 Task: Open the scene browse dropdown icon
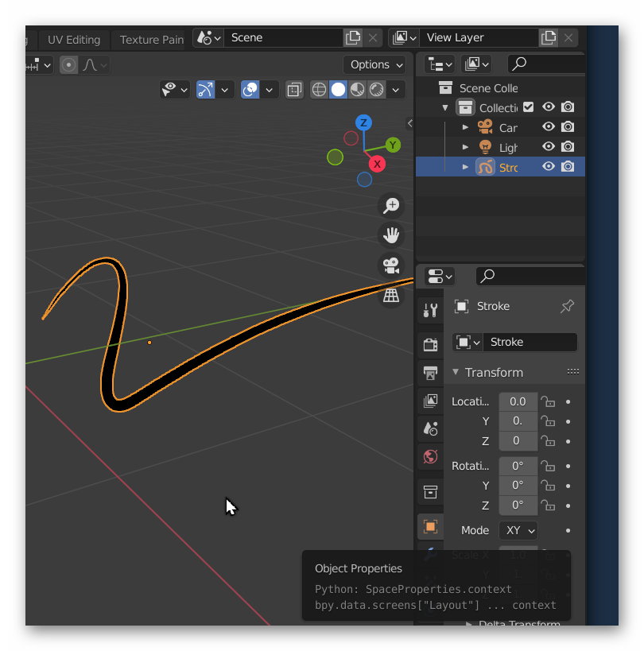click(x=209, y=38)
